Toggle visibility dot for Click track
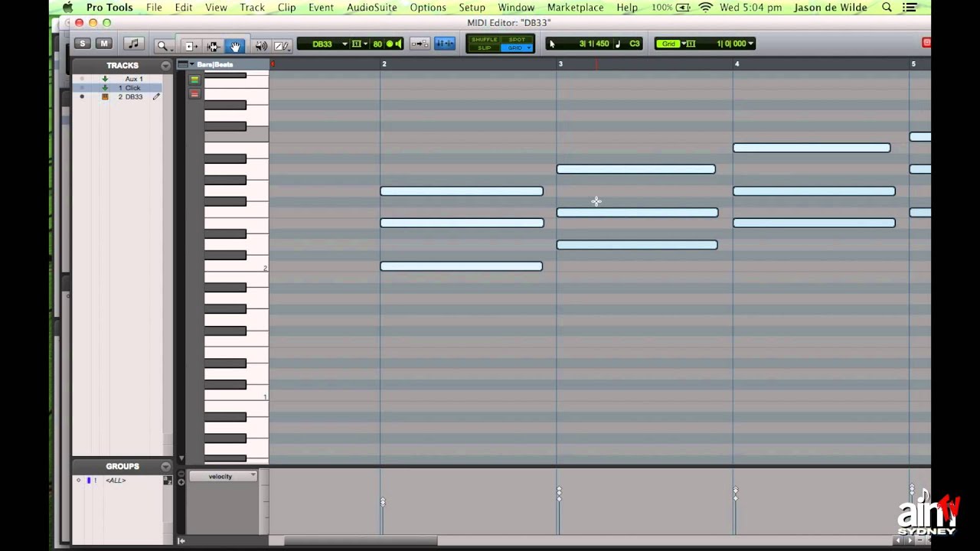The height and width of the screenshot is (551, 980). (82, 88)
